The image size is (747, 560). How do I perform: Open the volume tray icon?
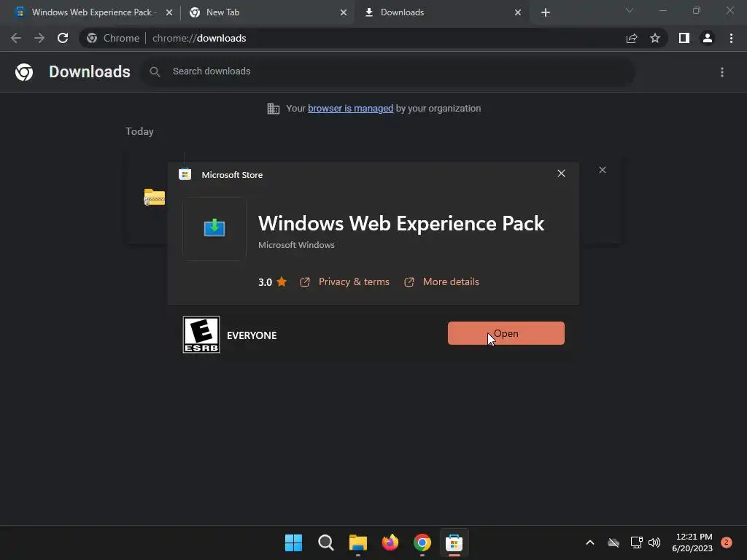tap(654, 542)
